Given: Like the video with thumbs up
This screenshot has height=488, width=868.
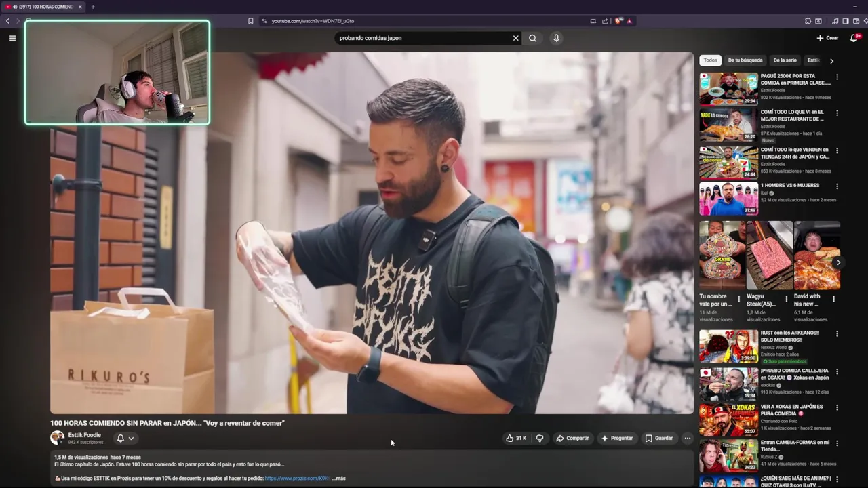Looking at the screenshot, I should [x=516, y=439].
